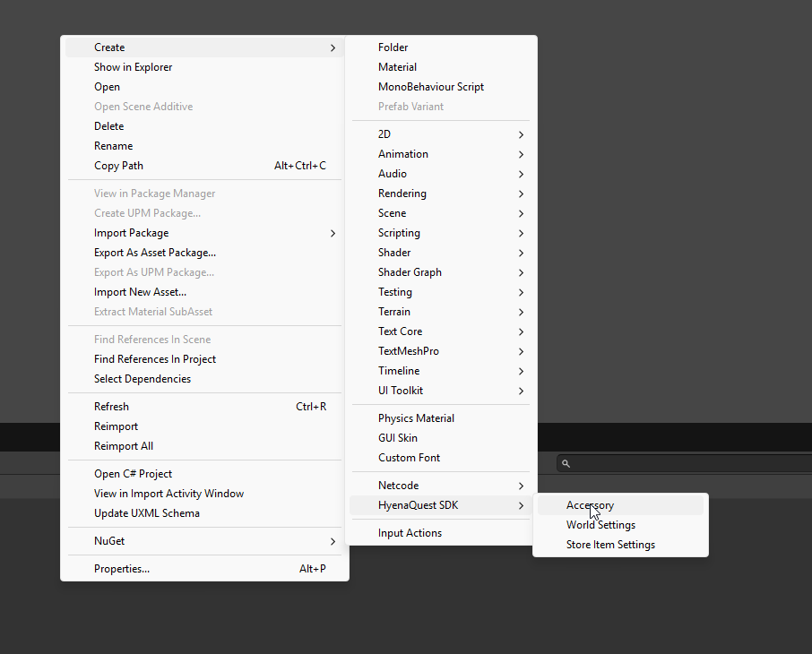
Task: Select Open in context menu
Action: (204, 87)
